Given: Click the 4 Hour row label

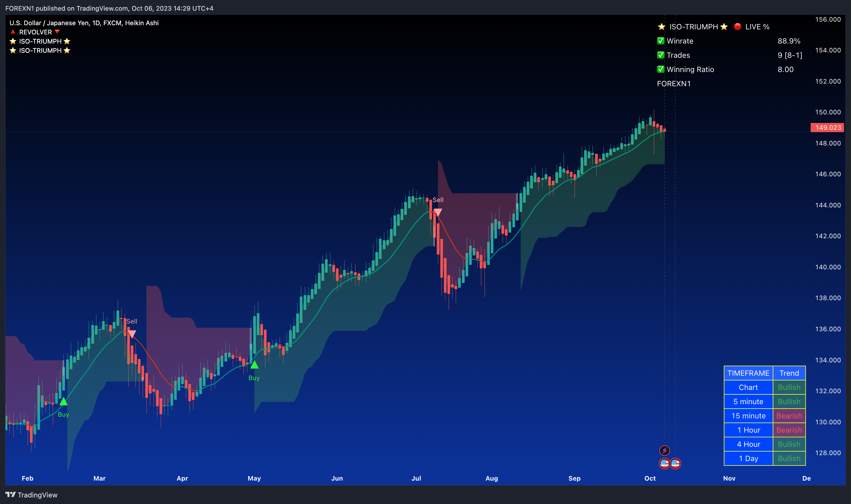Looking at the screenshot, I should (x=748, y=444).
